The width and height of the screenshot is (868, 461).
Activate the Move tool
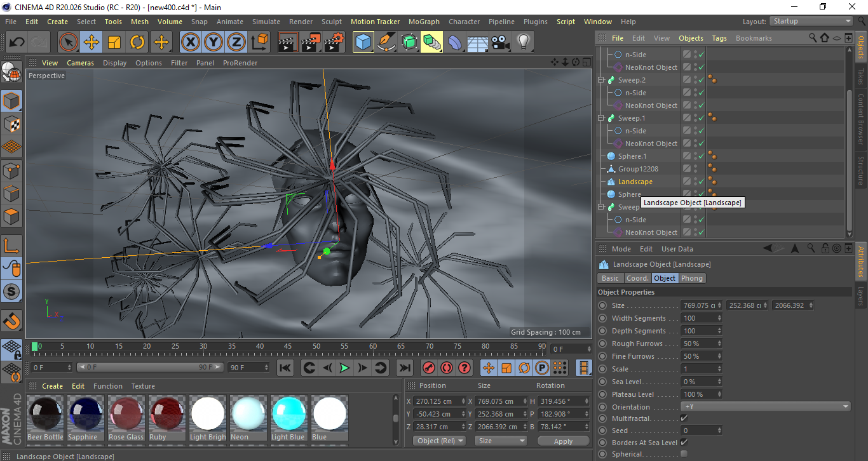(92, 43)
